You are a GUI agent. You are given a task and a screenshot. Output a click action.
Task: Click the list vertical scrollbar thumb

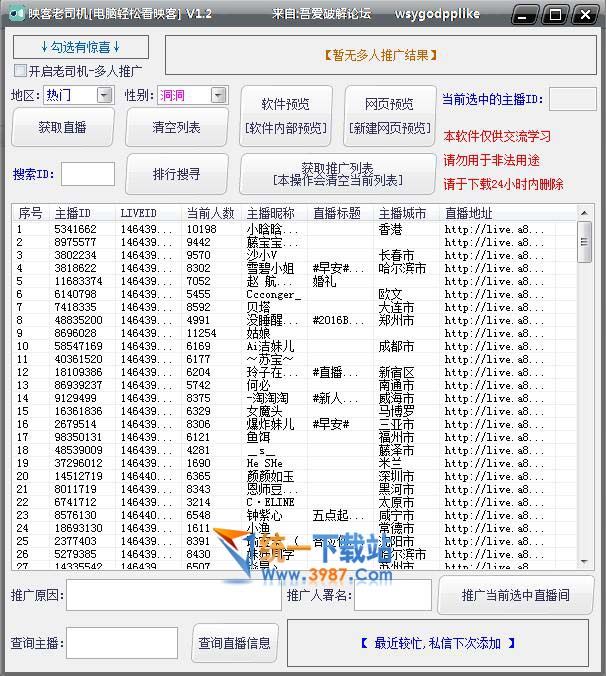(584, 242)
